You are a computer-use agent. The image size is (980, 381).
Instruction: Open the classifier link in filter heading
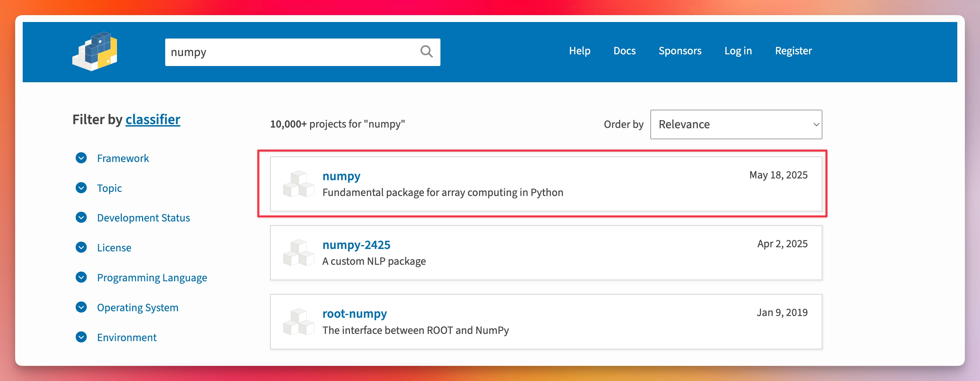click(152, 119)
